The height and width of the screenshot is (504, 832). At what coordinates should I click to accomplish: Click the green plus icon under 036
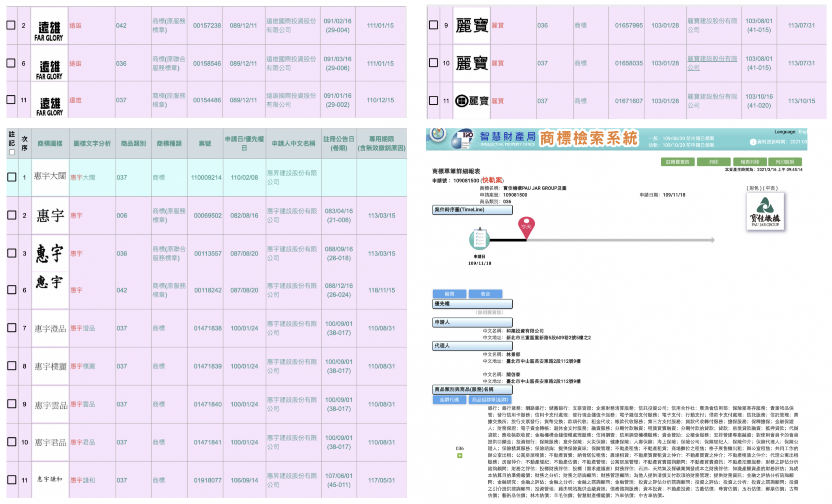[460, 456]
